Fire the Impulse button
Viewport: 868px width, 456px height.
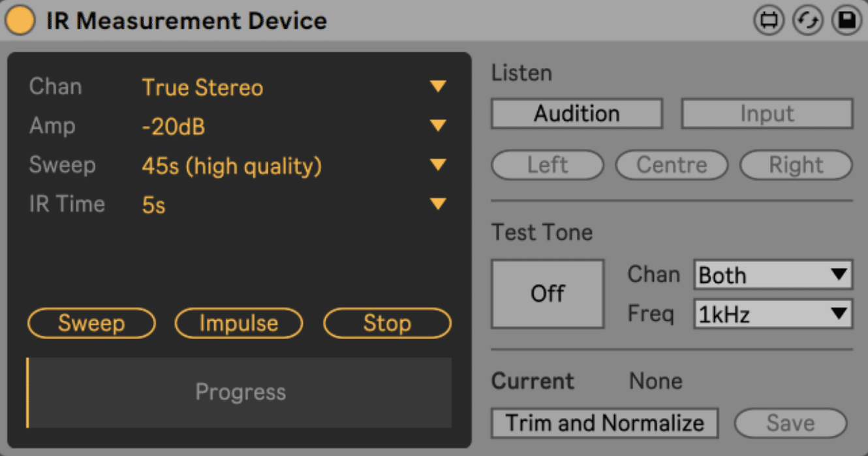pyautogui.click(x=239, y=323)
